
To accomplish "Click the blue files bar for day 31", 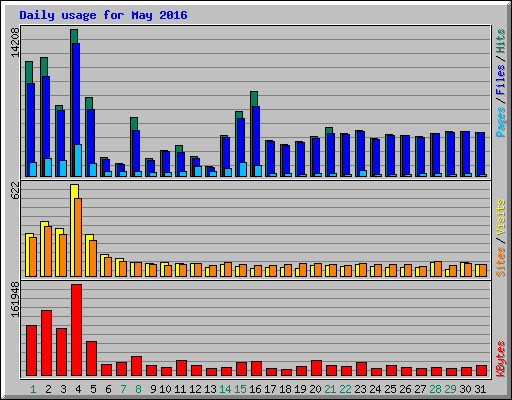I will (x=481, y=153).
